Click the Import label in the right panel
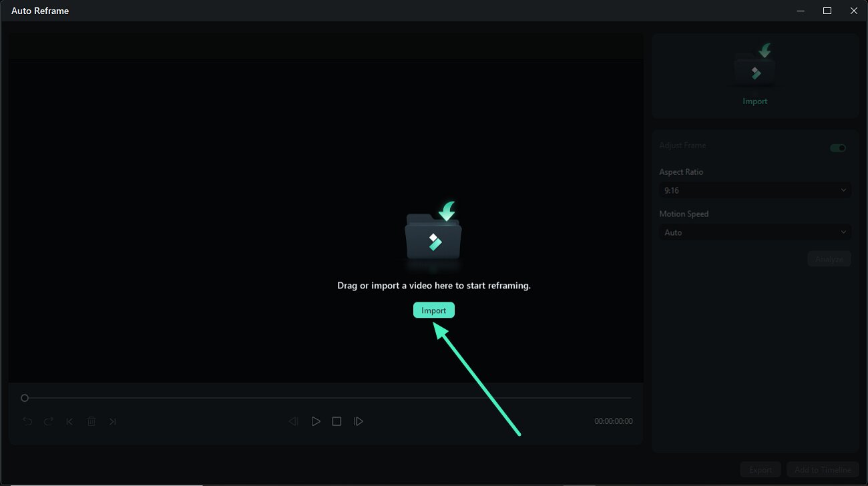Viewport: 868px width, 486px height. tap(755, 101)
